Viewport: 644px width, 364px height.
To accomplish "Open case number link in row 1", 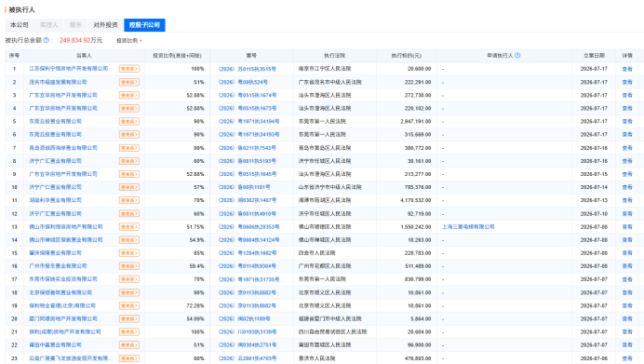I will (247, 69).
